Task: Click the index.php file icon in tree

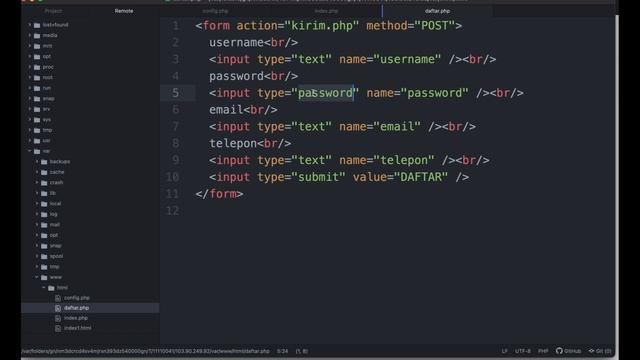Action: 58,318
